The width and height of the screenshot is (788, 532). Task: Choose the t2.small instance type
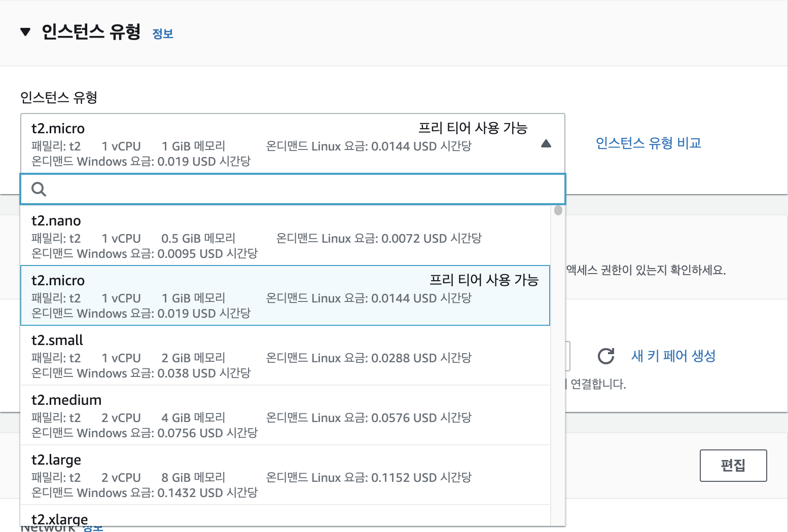click(x=285, y=356)
